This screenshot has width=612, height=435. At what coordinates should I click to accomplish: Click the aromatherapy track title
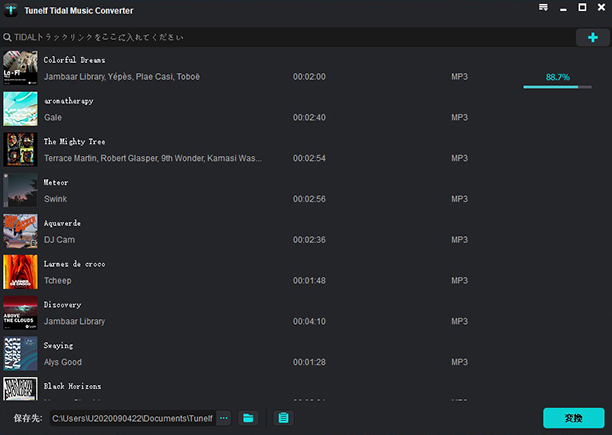(x=69, y=101)
